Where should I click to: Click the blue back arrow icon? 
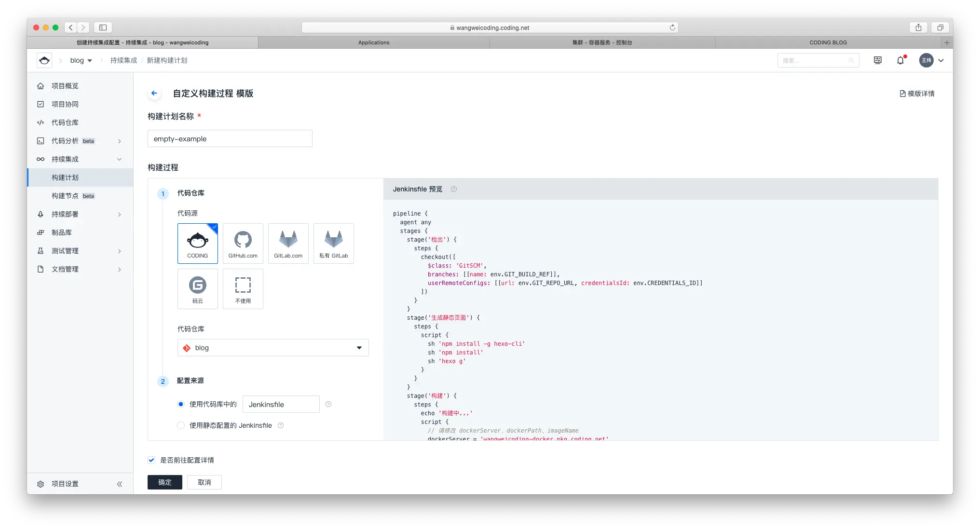(154, 93)
